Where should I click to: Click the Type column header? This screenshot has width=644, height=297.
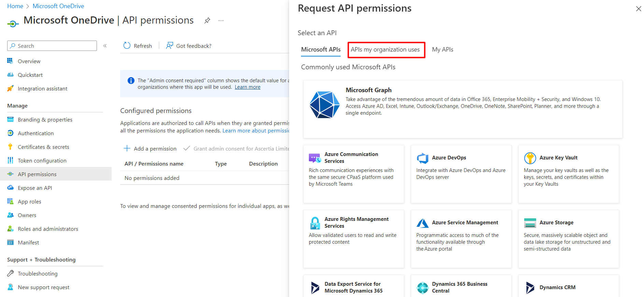tap(221, 164)
